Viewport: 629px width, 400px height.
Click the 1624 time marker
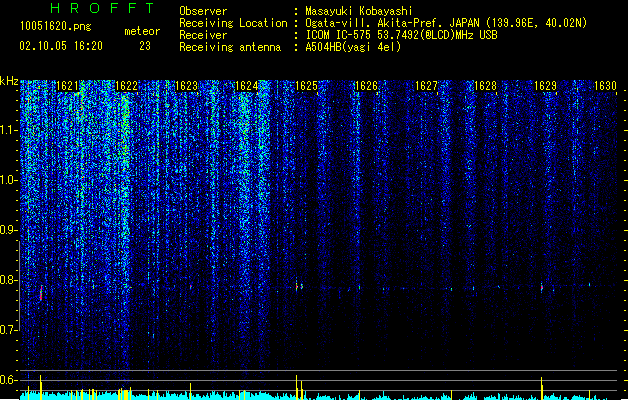pyautogui.click(x=246, y=86)
